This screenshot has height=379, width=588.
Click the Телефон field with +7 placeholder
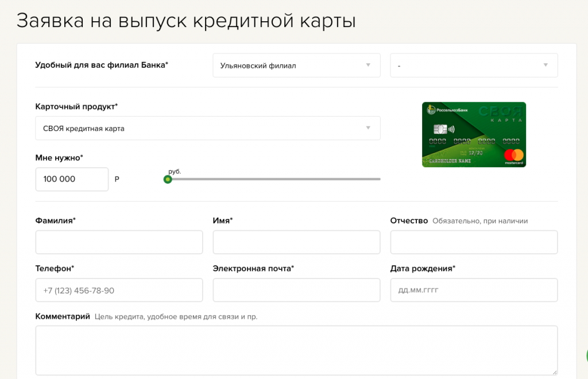point(119,290)
